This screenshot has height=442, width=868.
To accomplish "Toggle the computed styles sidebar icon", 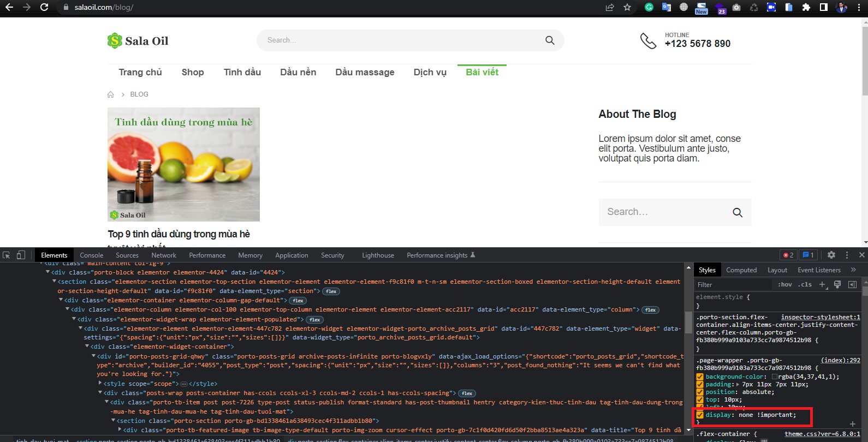I will [x=852, y=284].
